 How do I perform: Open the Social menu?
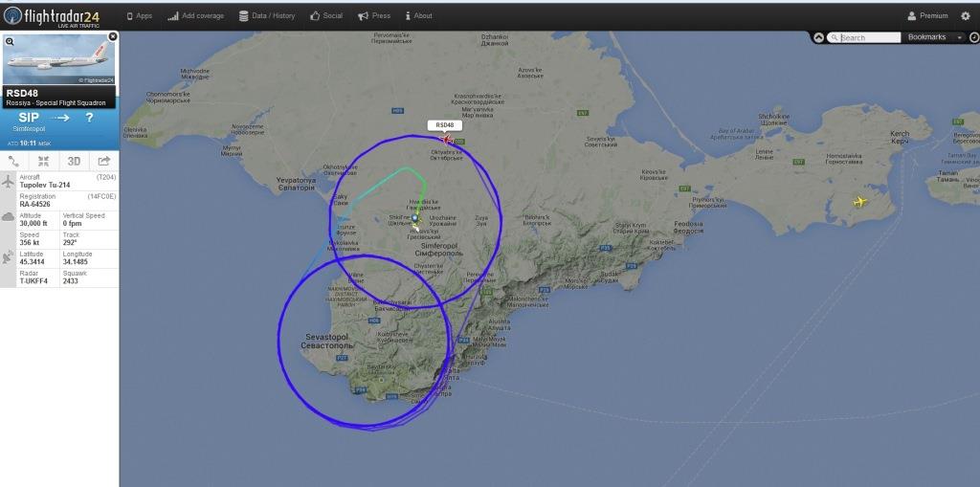point(326,16)
